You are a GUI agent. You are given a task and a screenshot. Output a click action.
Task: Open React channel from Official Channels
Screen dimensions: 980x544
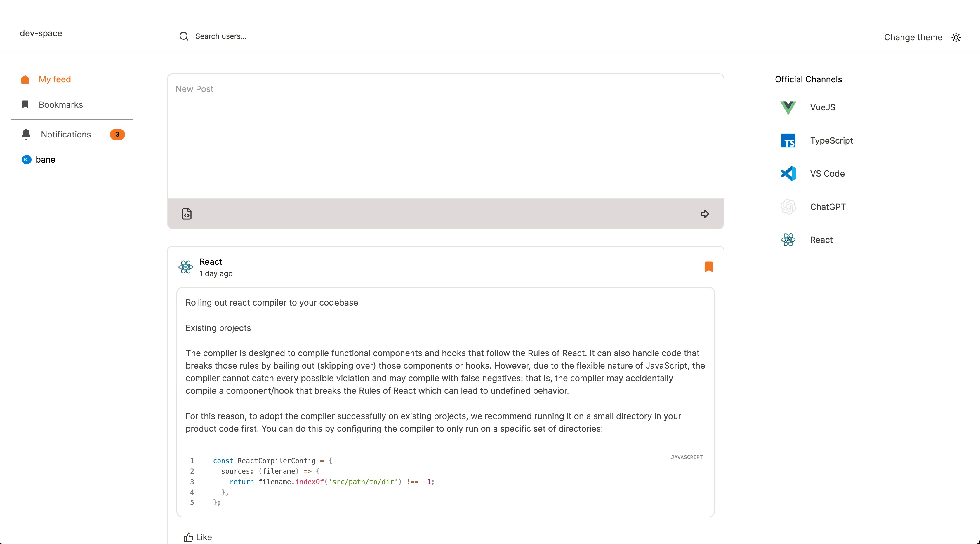(821, 240)
